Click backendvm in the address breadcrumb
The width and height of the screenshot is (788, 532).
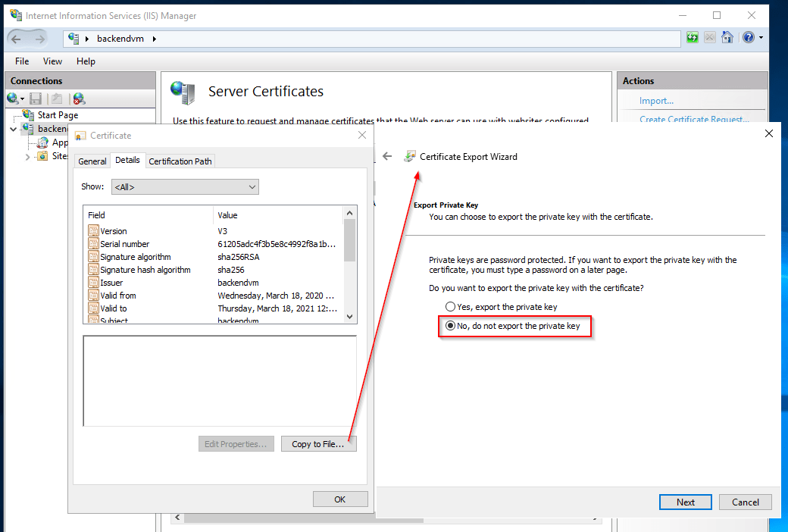[x=120, y=39]
